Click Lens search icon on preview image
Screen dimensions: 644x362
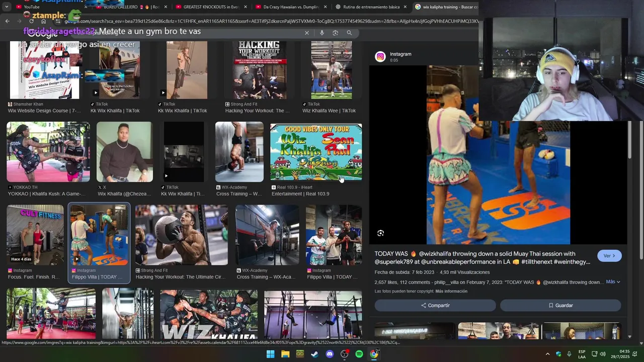point(381,233)
